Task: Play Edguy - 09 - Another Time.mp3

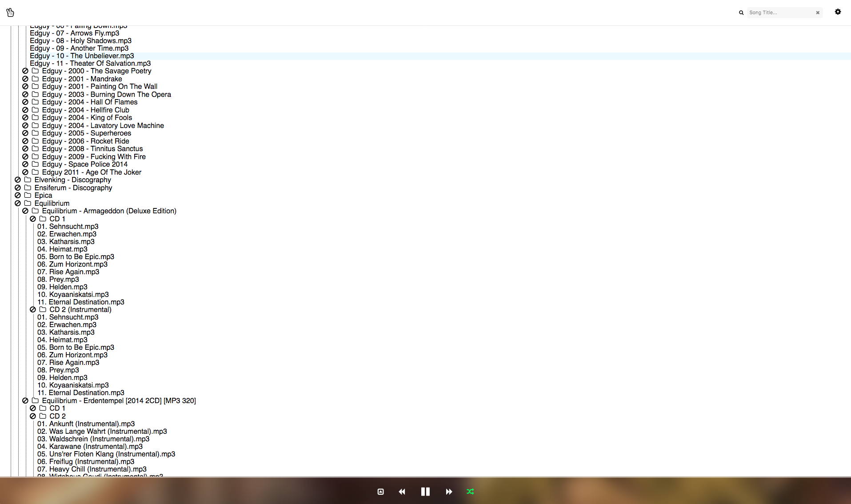Action: click(x=79, y=48)
